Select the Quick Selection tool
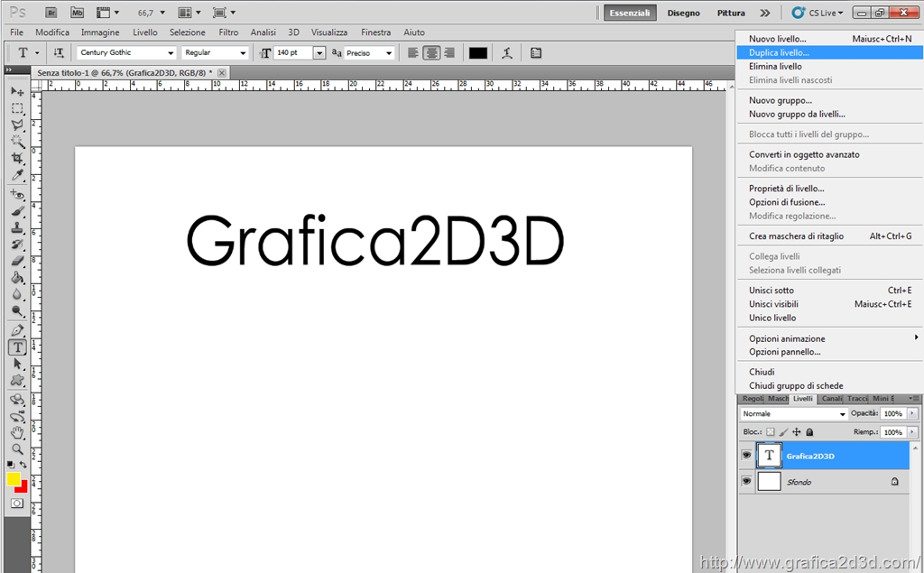The image size is (924, 573). (17, 142)
